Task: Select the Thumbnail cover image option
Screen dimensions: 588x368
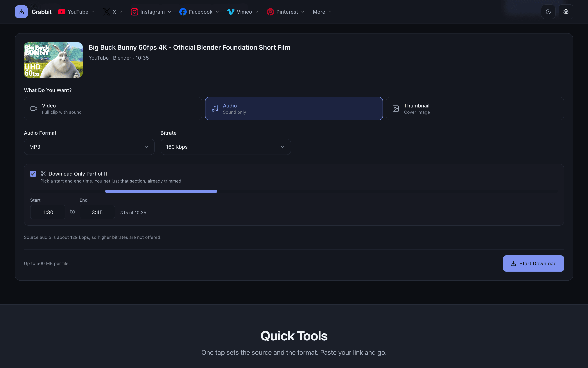Action: pyautogui.click(x=475, y=109)
